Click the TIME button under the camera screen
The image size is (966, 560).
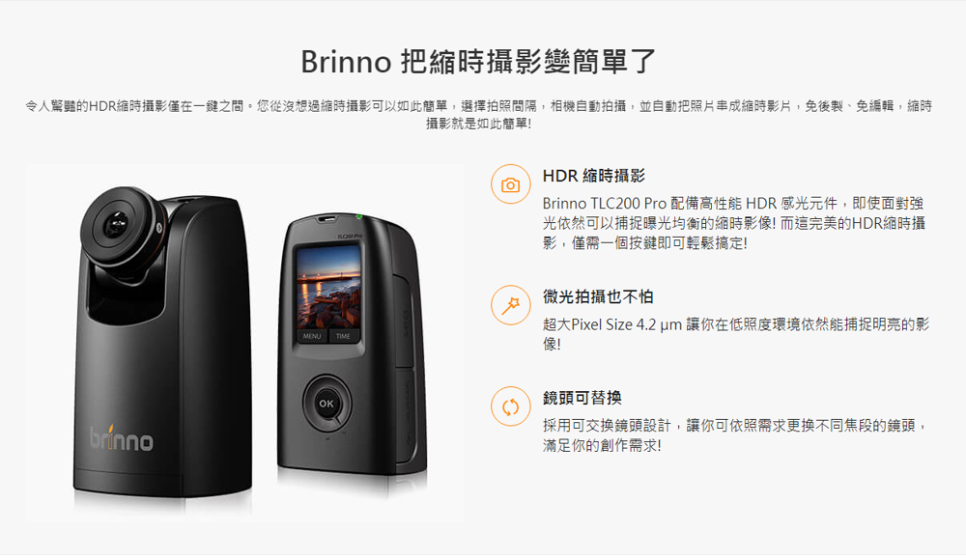pyautogui.click(x=343, y=336)
